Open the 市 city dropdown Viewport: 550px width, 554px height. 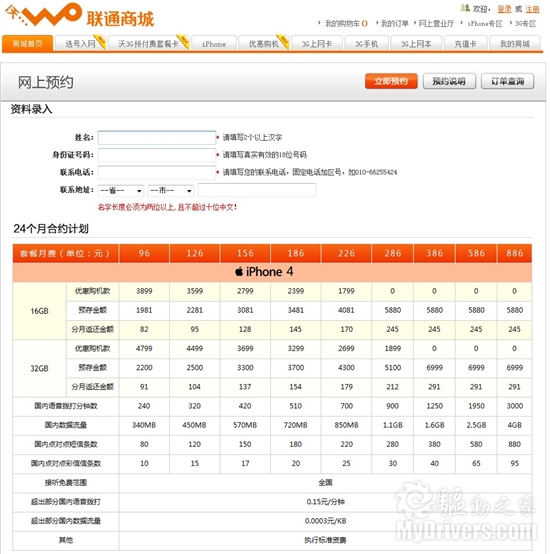[x=171, y=190]
